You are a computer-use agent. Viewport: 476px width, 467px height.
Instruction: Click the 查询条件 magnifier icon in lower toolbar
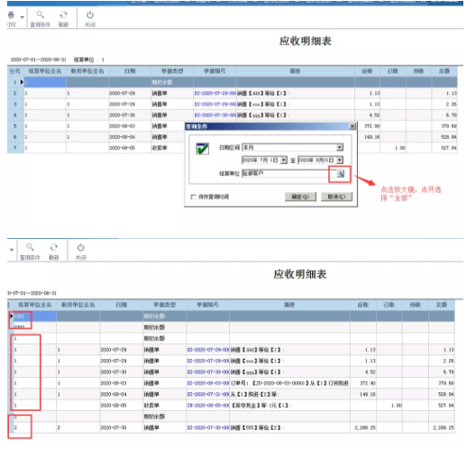[30, 247]
